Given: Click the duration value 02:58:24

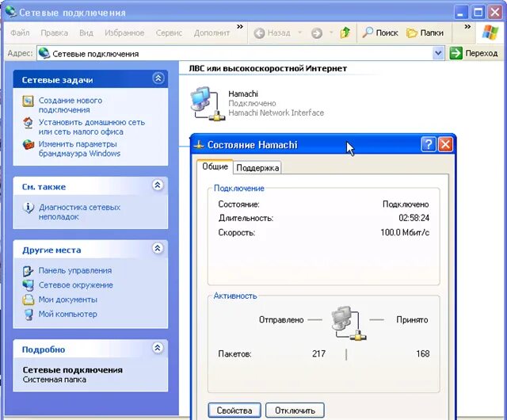Looking at the screenshot, I should click(x=414, y=218).
